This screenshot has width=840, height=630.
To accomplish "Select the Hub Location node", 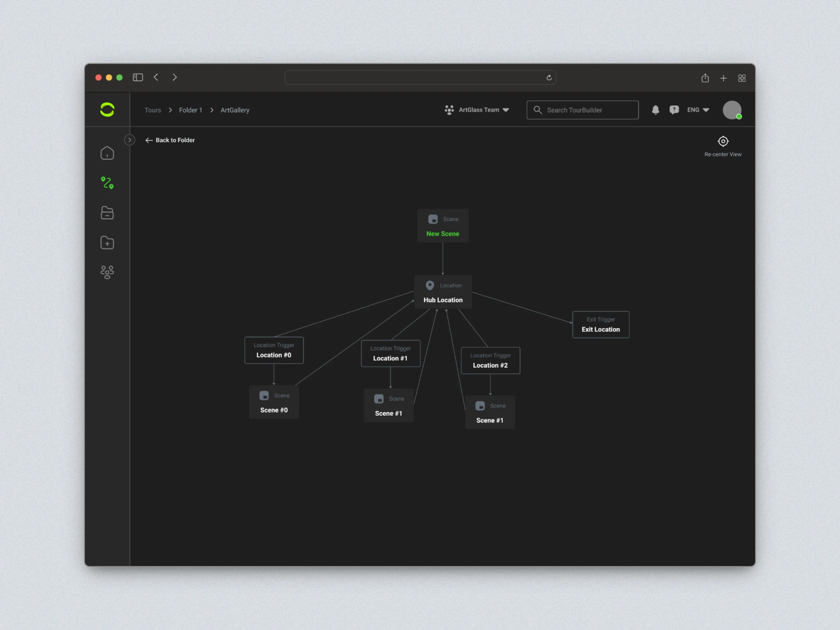I will (443, 292).
